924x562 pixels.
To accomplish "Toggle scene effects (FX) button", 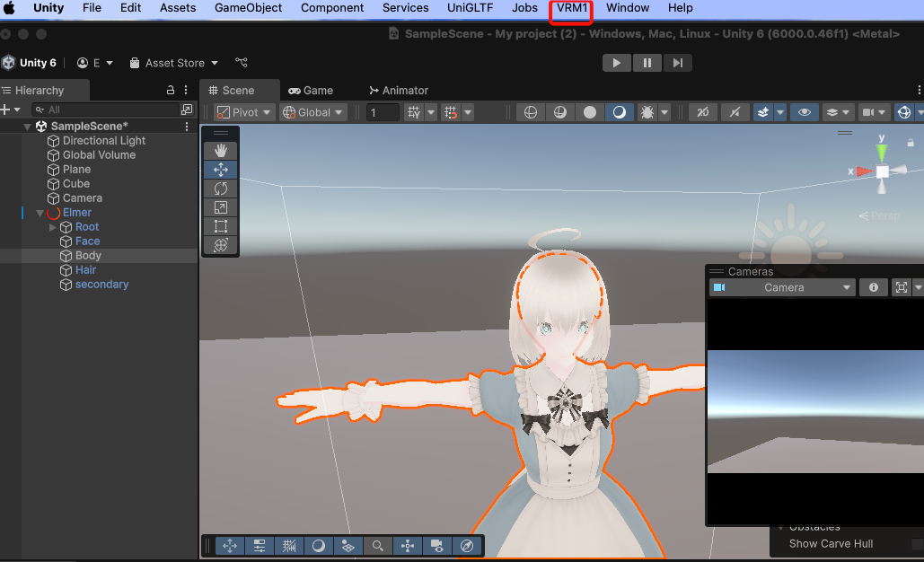I will [x=762, y=112].
